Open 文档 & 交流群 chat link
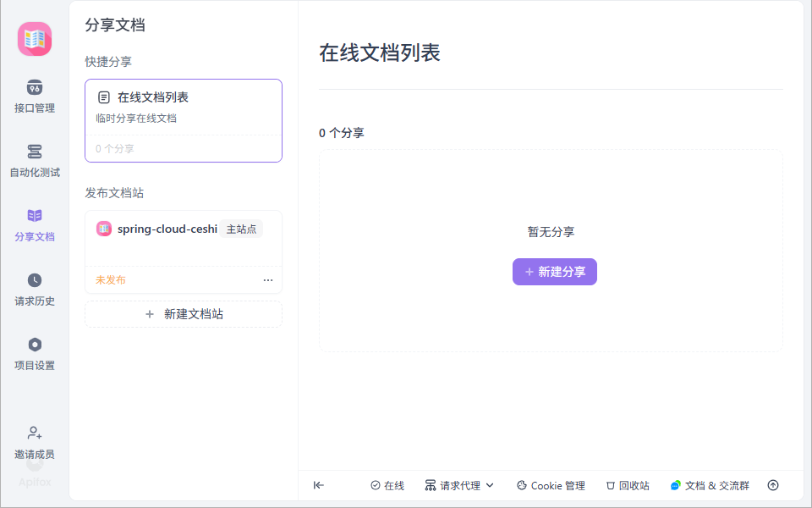 (710, 485)
